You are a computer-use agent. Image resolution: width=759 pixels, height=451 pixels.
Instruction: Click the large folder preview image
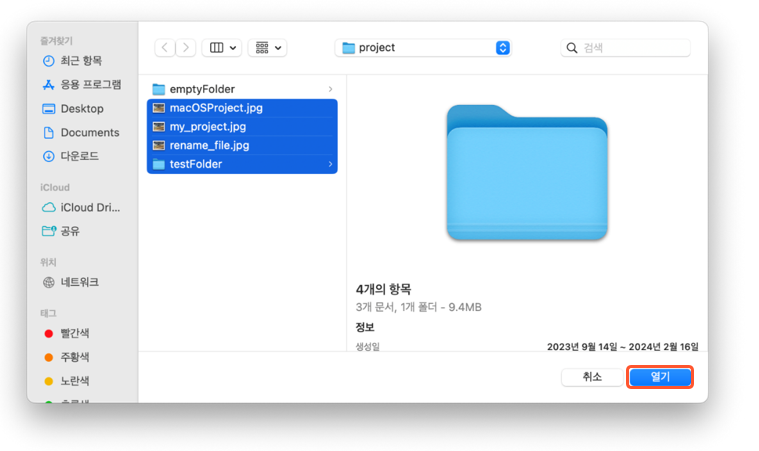click(527, 172)
